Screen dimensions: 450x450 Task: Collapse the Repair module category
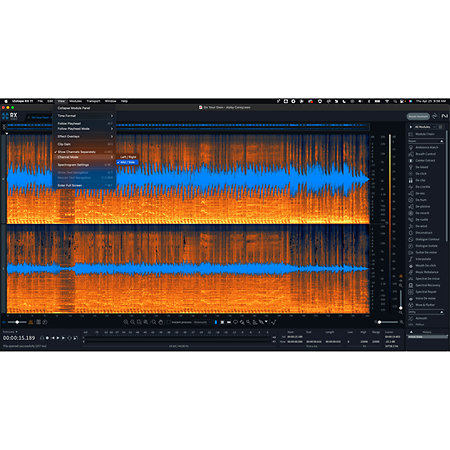point(442,141)
